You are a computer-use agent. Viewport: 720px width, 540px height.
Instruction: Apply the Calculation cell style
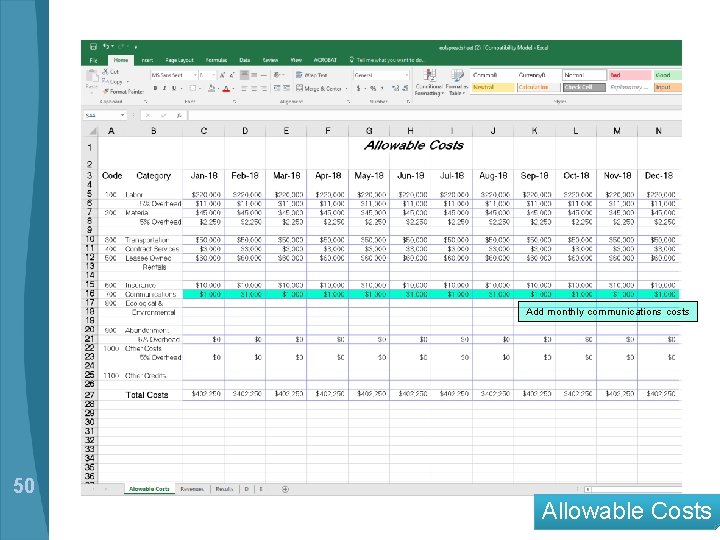(x=539, y=87)
